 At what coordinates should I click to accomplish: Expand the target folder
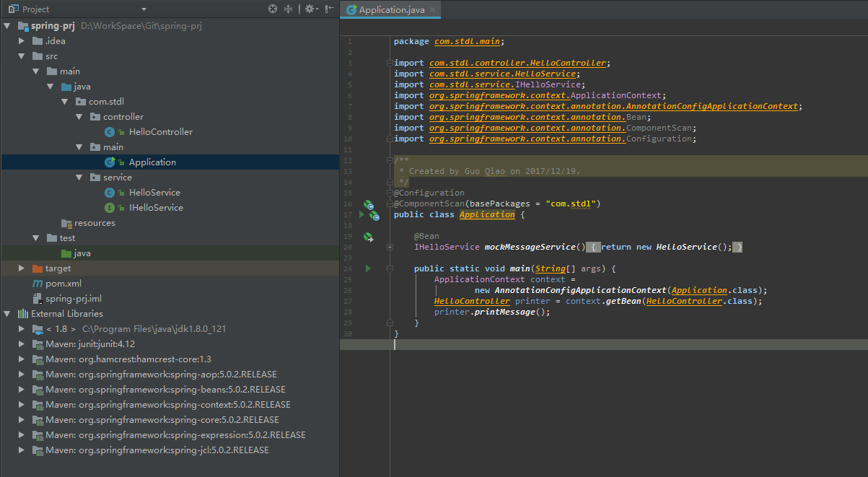(x=22, y=268)
